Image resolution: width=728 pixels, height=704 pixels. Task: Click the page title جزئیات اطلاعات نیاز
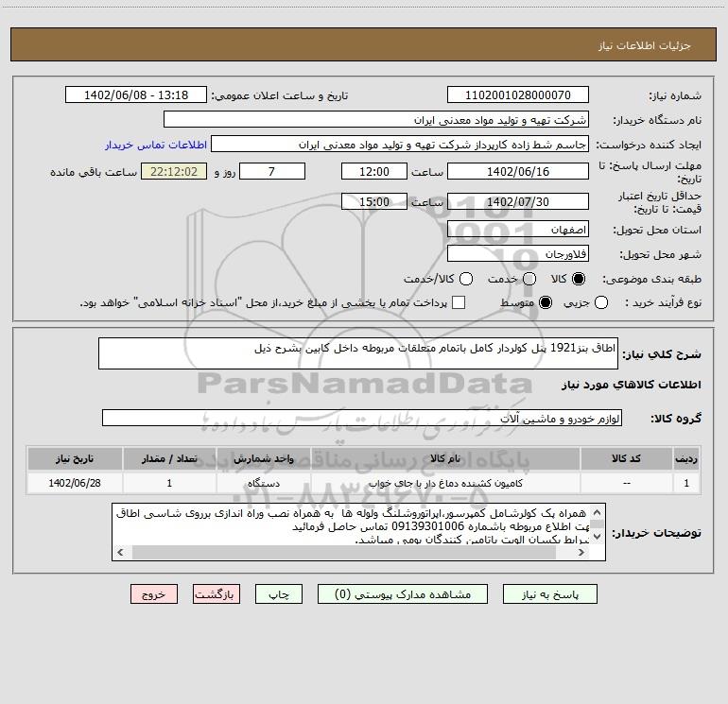(x=645, y=45)
